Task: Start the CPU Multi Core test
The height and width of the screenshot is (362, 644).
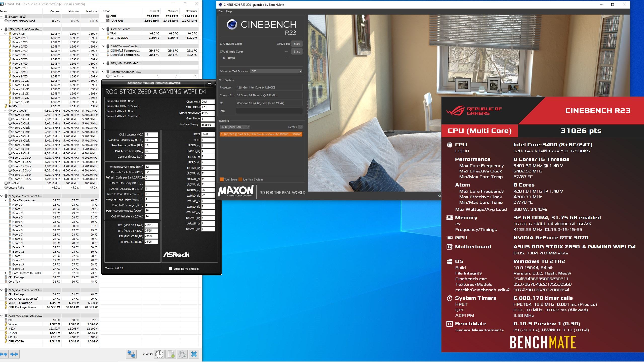Action: 297,44
